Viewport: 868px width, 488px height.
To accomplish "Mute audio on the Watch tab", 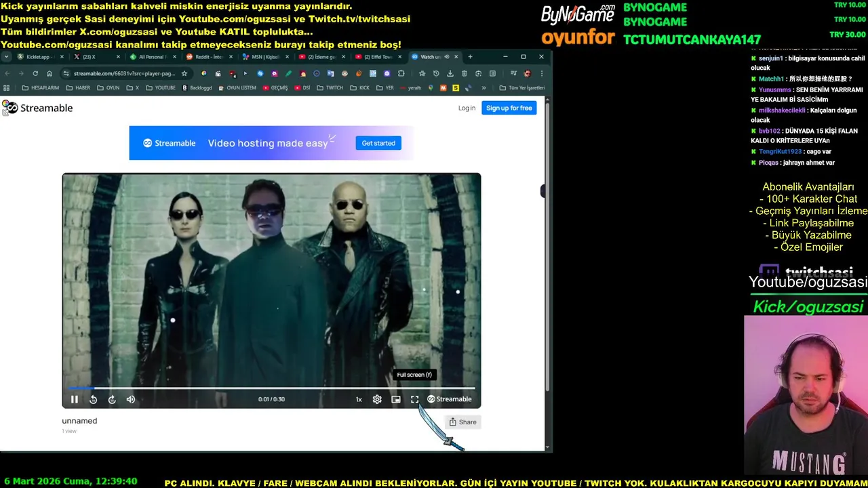I will click(446, 57).
